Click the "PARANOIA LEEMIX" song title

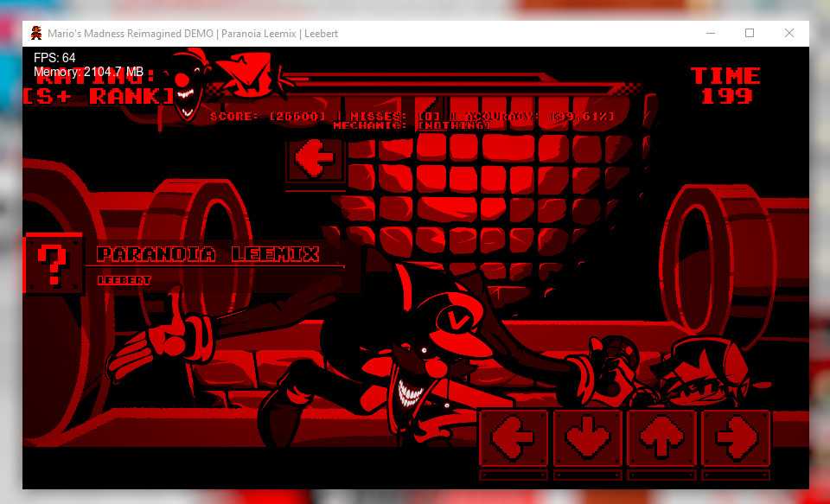[x=208, y=254]
